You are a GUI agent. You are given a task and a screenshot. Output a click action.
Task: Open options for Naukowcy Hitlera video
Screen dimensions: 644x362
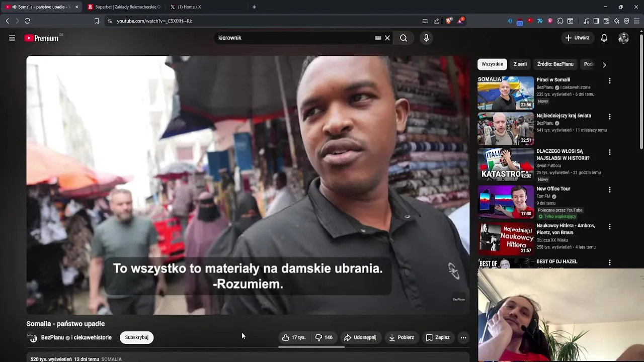pyautogui.click(x=609, y=226)
